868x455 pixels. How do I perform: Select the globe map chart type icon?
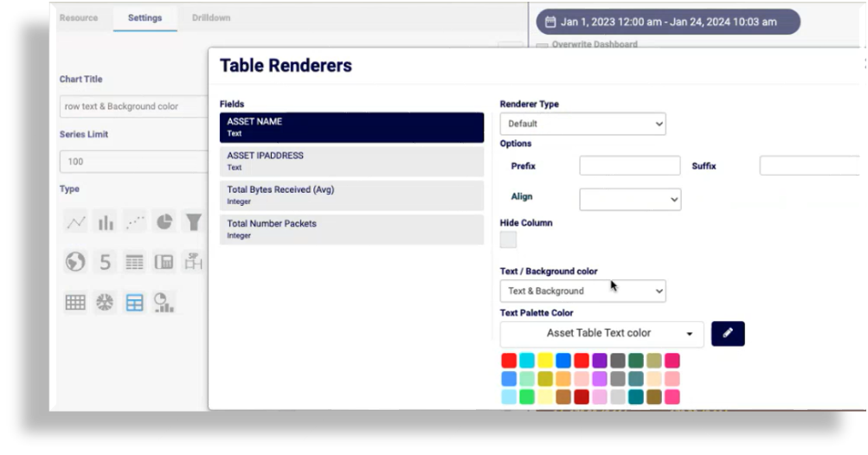76,262
